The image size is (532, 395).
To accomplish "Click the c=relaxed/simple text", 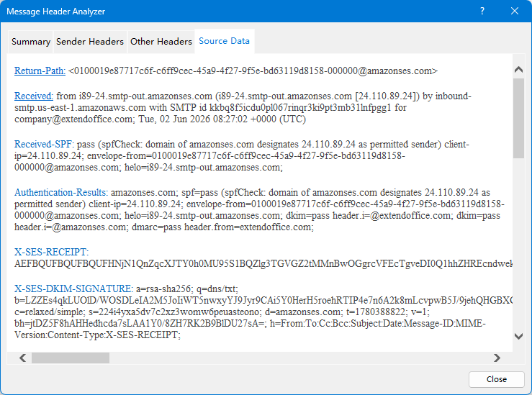I will point(50,312).
